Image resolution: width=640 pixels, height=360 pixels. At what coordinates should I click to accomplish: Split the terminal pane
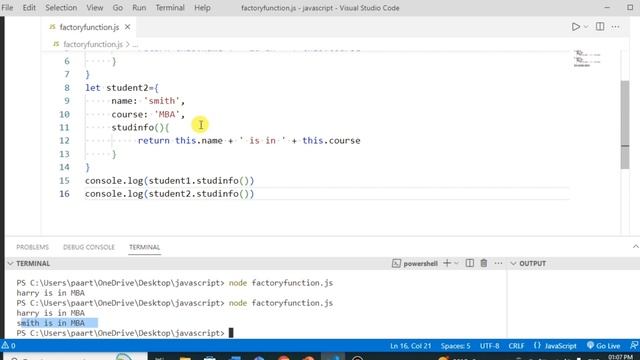coord(469,264)
